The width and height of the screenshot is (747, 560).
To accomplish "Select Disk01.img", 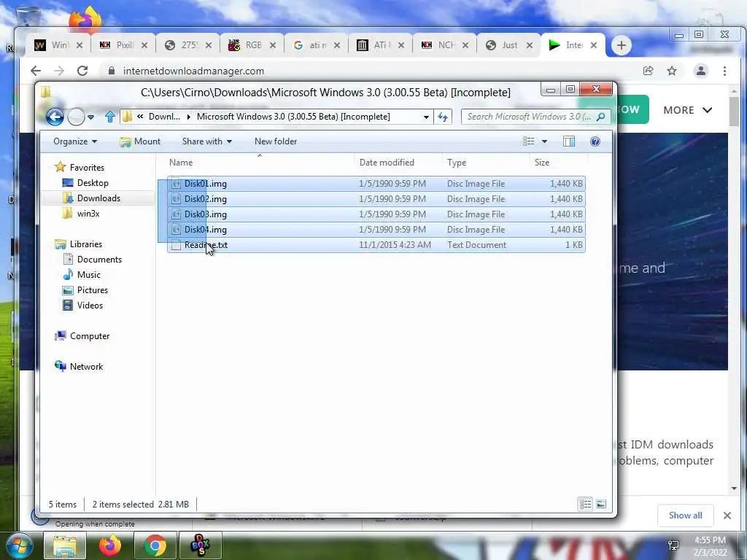I will pos(376,184).
